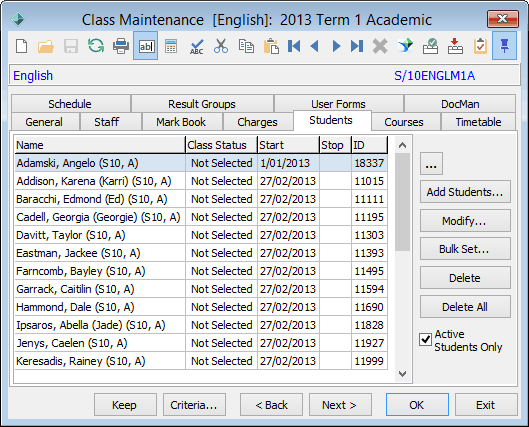This screenshot has height=427, width=529.
Task: Click the Add Students... button
Action: (465, 192)
